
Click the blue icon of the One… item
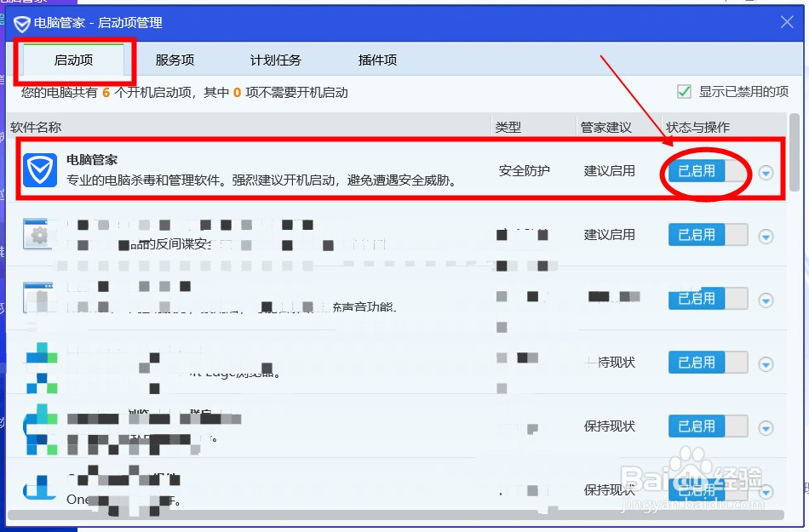40,488
